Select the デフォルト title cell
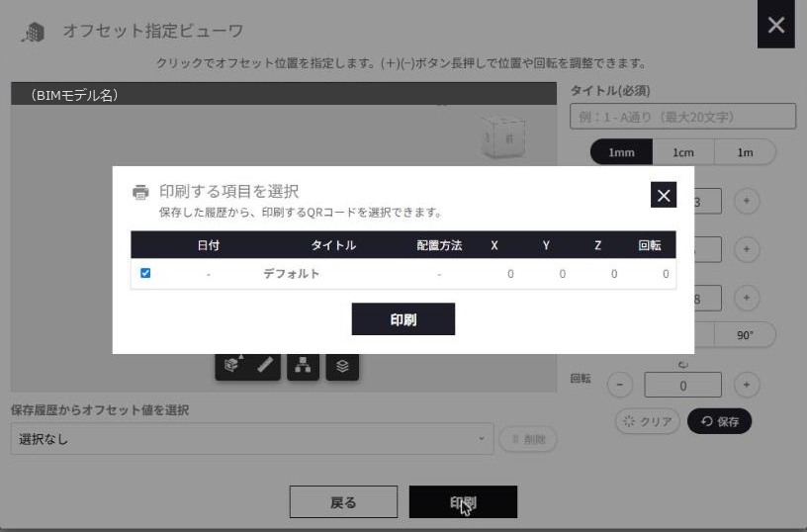Screen dimensions: 807x532 click(292, 274)
